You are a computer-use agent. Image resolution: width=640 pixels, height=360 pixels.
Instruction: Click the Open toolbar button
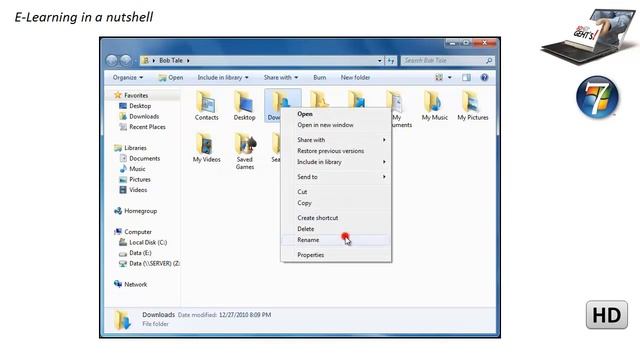pyautogui.click(x=171, y=78)
